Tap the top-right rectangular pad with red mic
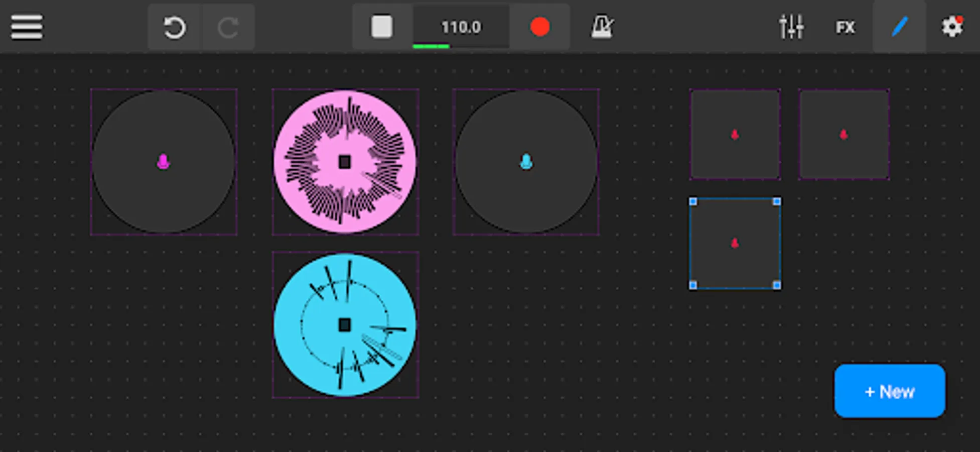 tap(844, 133)
